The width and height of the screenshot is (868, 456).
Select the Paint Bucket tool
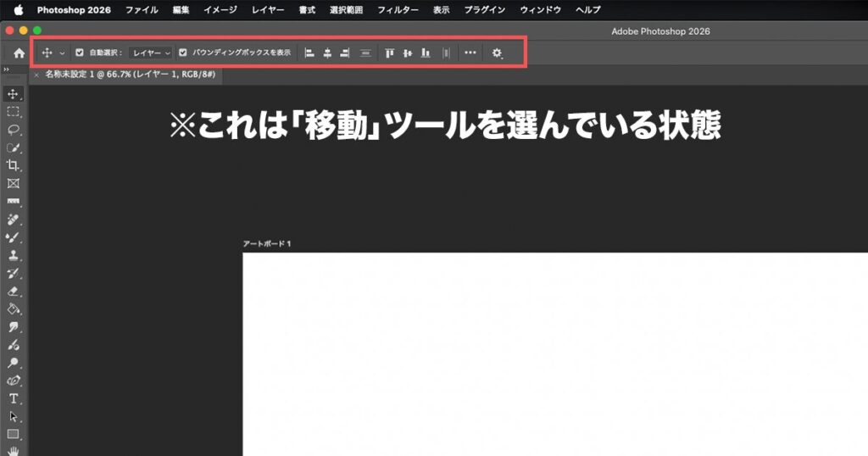[14, 309]
